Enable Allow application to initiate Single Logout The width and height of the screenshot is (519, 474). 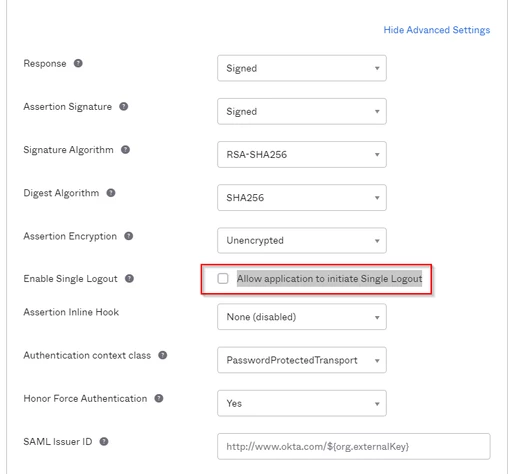tap(223, 278)
